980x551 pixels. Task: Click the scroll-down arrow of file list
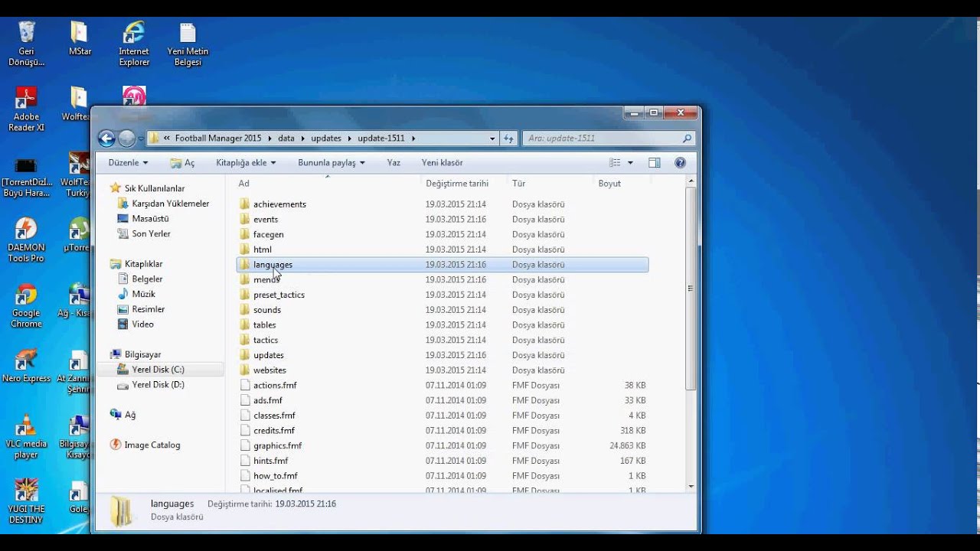(691, 487)
